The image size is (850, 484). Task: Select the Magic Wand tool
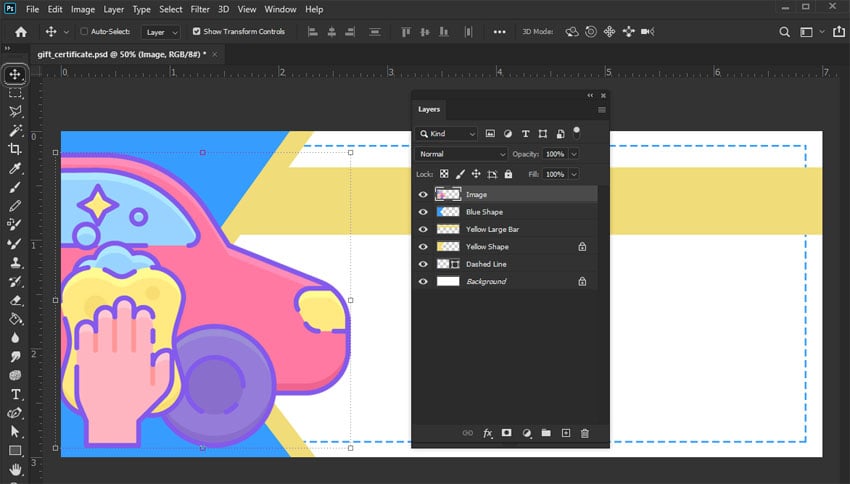tap(15, 131)
